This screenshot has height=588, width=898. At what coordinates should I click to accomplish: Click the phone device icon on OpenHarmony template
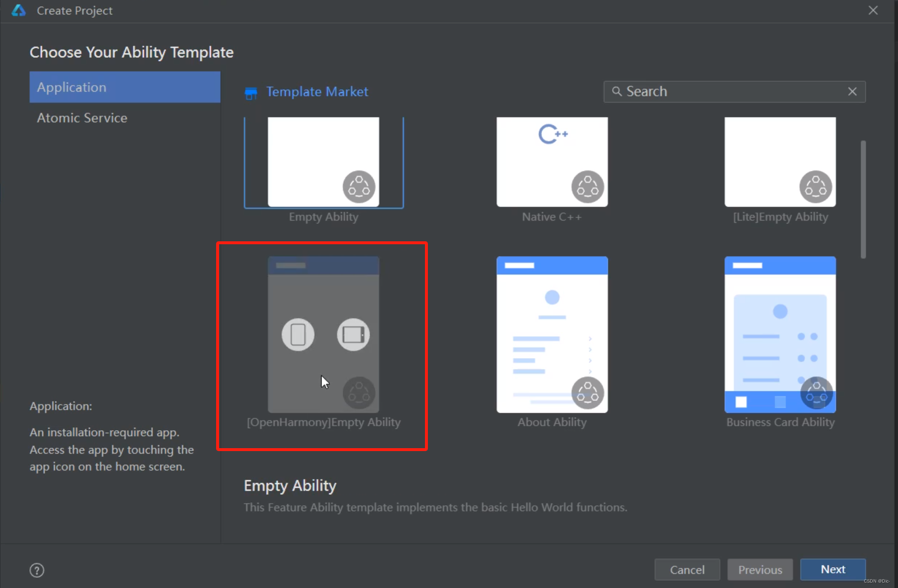[x=298, y=335]
